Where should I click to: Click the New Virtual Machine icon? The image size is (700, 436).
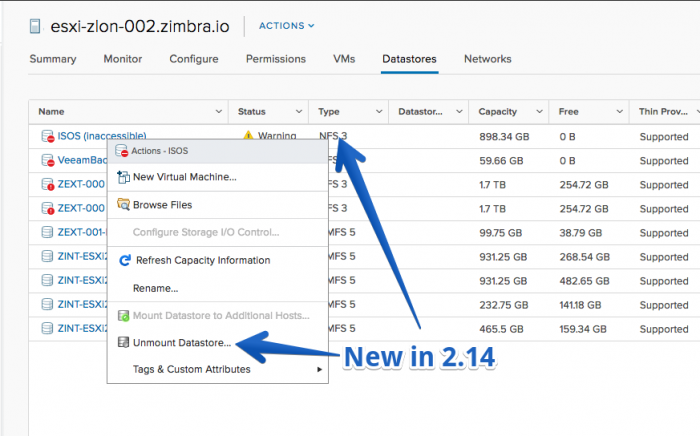(123, 177)
